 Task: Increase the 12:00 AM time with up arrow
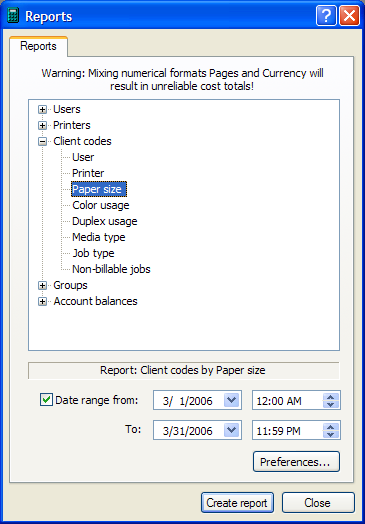[331, 397]
